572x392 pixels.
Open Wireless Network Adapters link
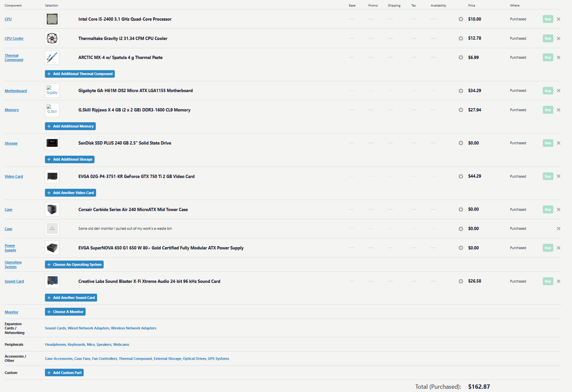133,328
